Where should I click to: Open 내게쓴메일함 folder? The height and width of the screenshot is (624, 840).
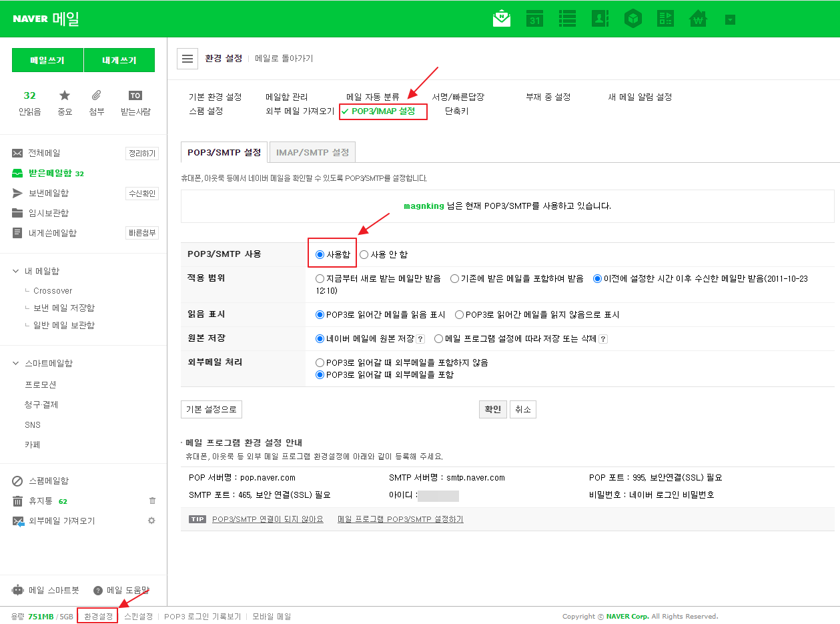pos(52,234)
